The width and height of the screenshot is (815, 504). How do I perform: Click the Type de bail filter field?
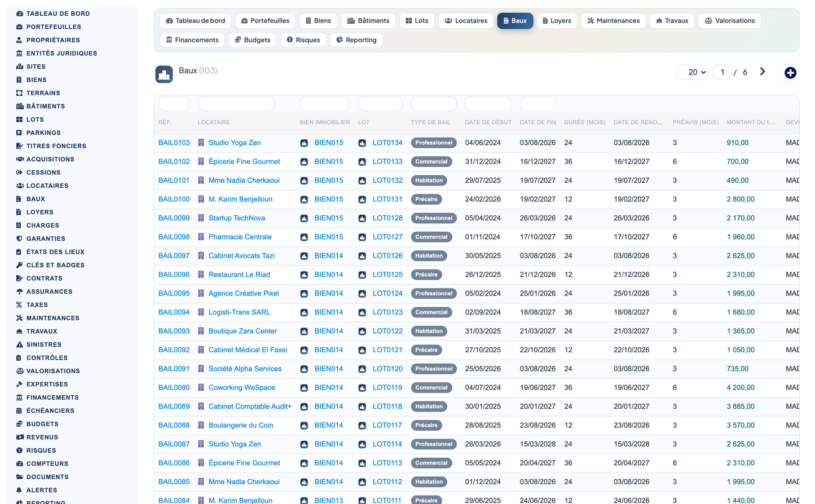pyautogui.click(x=434, y=104)
